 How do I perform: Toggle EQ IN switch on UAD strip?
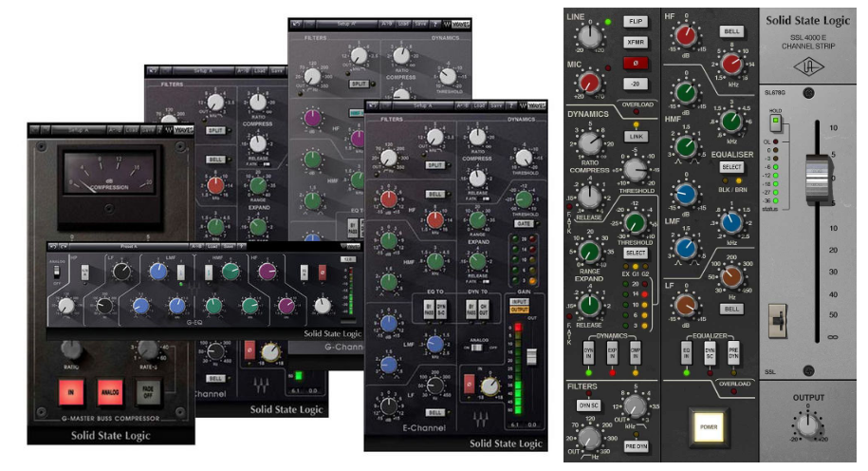(x=687, y=353)
